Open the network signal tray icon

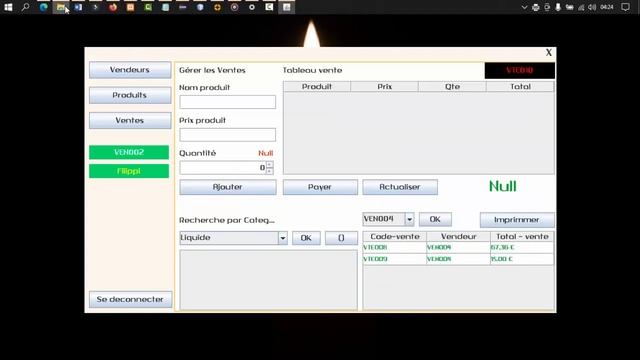581,7
